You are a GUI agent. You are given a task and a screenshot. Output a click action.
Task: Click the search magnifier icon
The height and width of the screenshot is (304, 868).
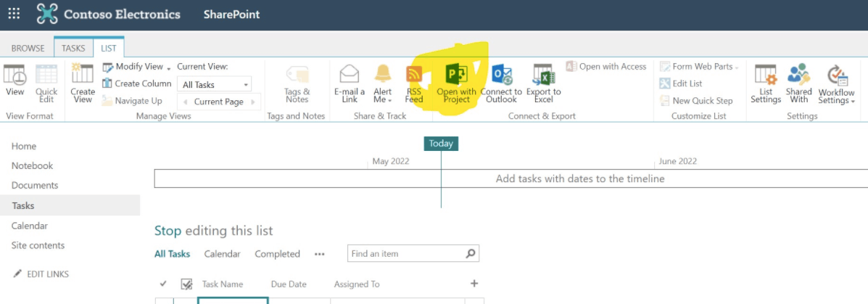coord(471,254)
